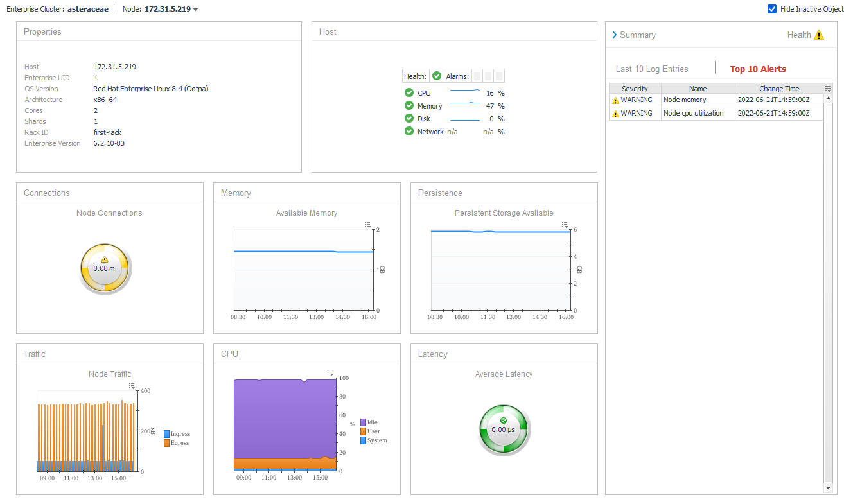Click warning icon in Node memory row

pos(615,100)
